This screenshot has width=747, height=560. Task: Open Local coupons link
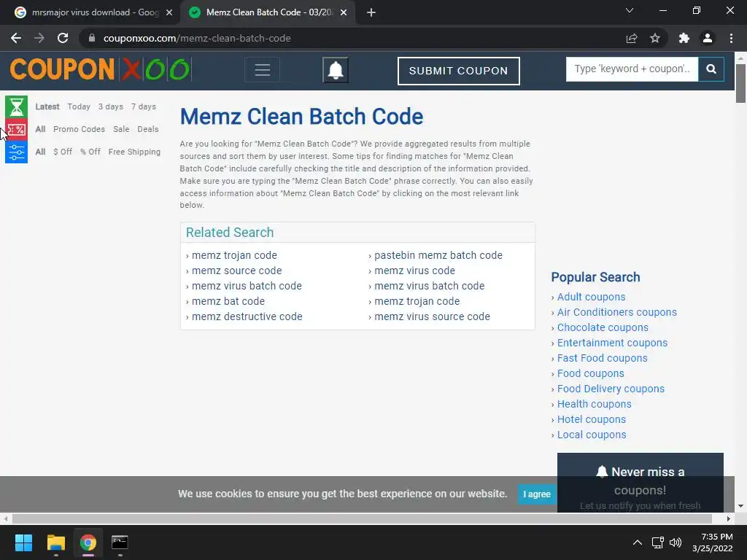pos(592,435)
